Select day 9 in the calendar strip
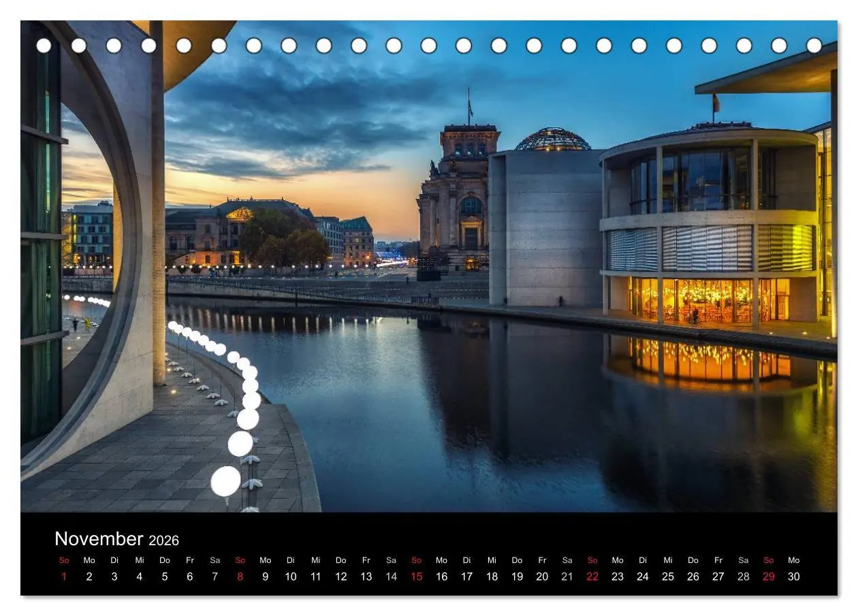The height and width of the screenshot is (616, 858). click(x=266, y=577)
